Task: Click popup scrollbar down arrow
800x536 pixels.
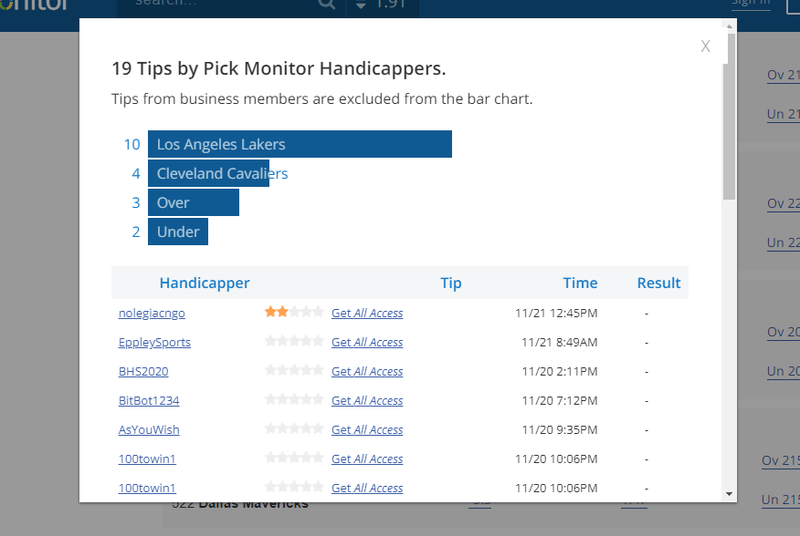Action: pos(729,494)
